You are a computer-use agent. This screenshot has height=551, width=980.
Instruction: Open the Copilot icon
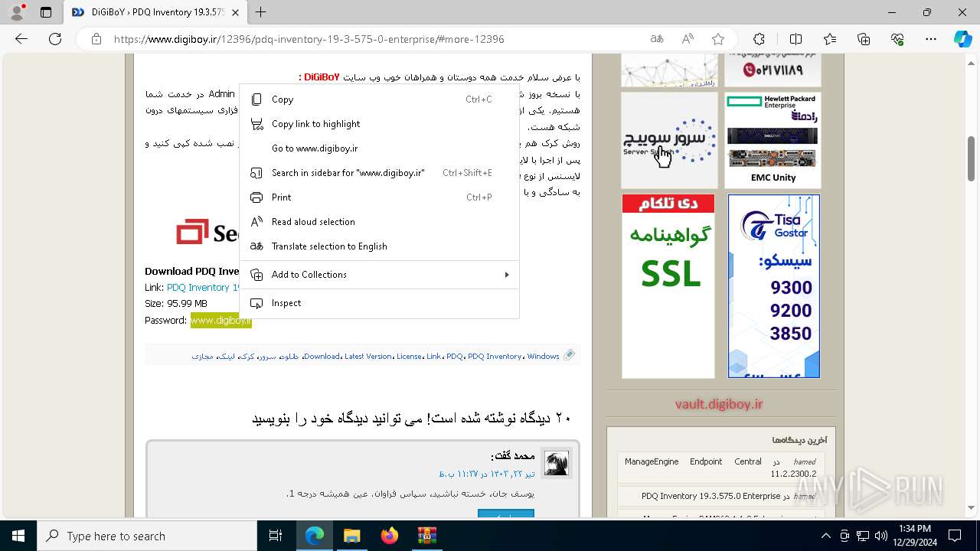962,39
